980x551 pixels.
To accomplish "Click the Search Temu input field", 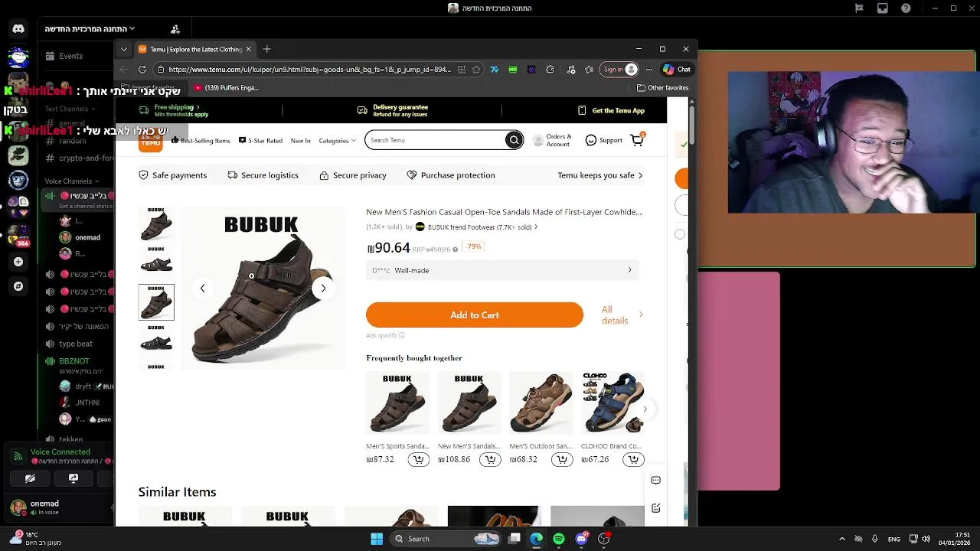I will tap(436, 140).
